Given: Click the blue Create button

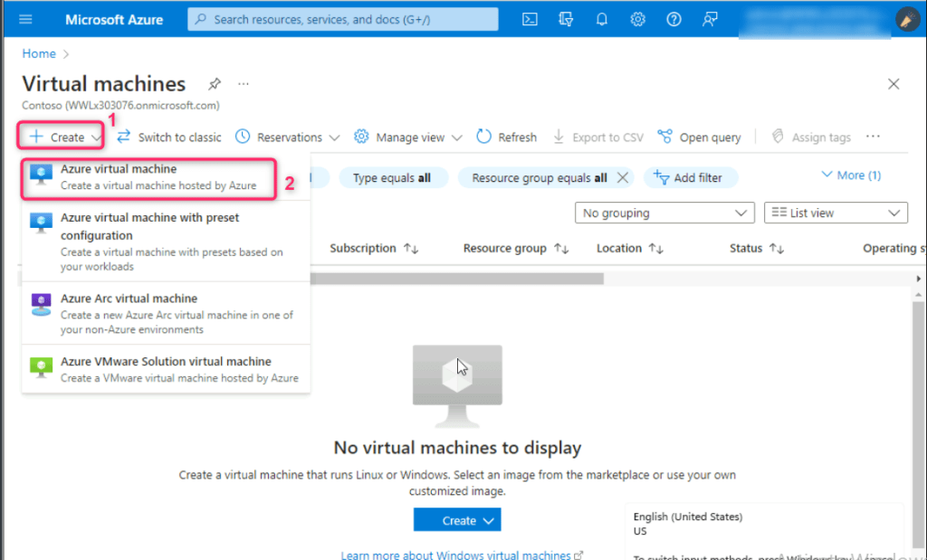Looking at the screenshot, I should [x=456, y=520].
